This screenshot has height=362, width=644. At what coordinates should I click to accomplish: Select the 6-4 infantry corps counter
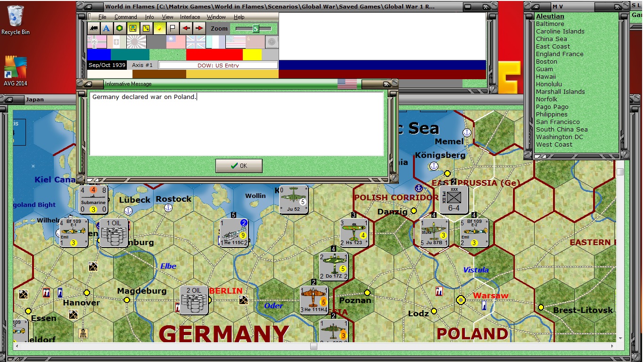tap(454, 200)
